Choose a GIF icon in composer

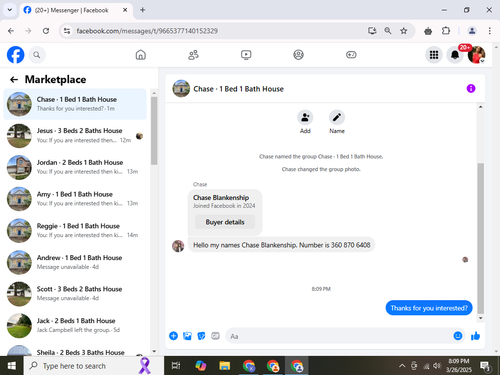coord(215,336)
